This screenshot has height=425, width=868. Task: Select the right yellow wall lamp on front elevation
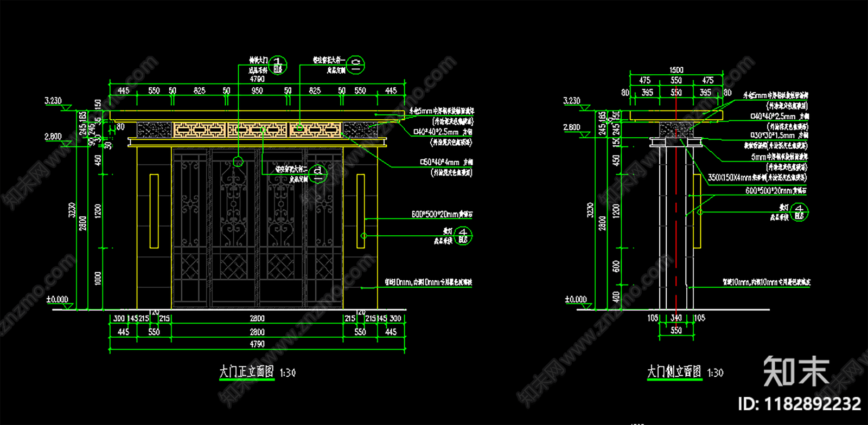click(361, 211)
